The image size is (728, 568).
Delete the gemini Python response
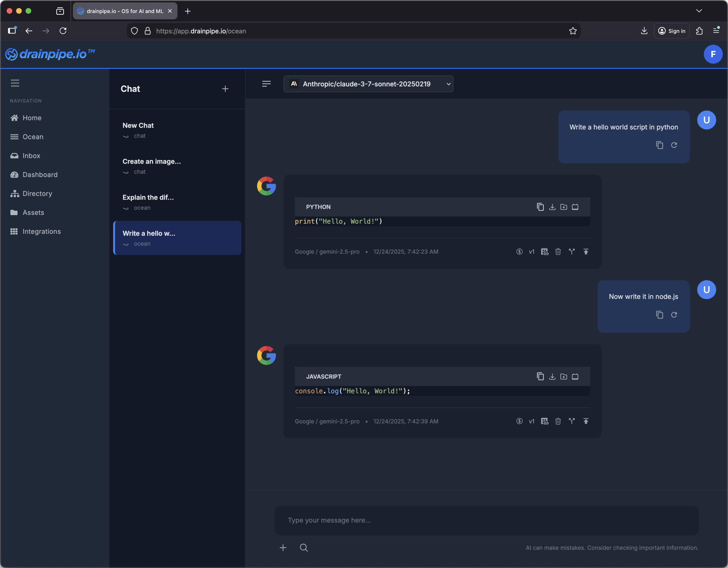pos(558,252)
